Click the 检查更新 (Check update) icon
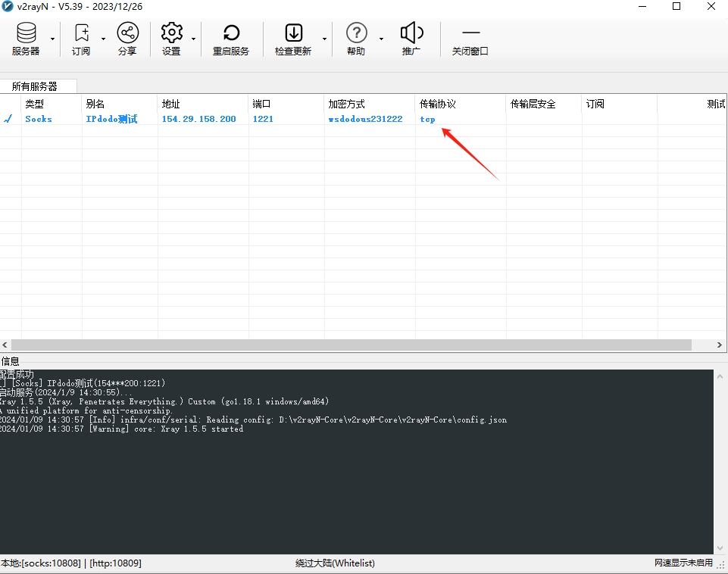The width and height of the screenshot is (728, 574). (x=293, y=34)
